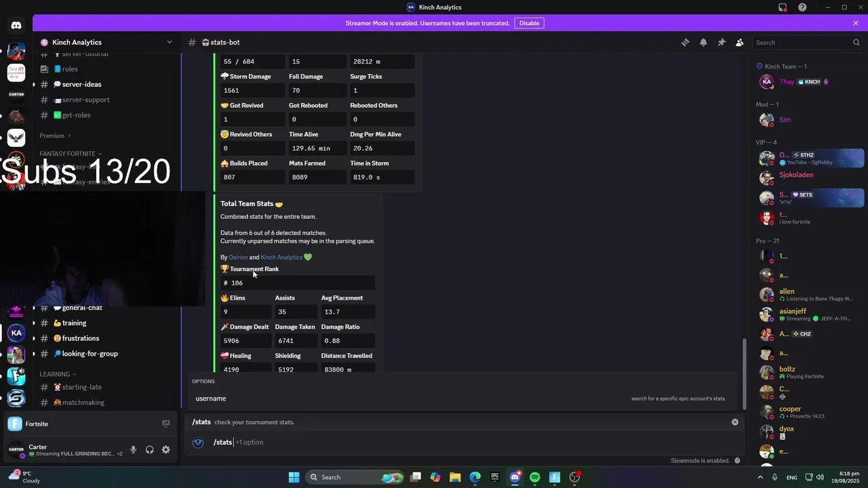
Task: Open the Threads icon in channel header
Action: (685, 42)
